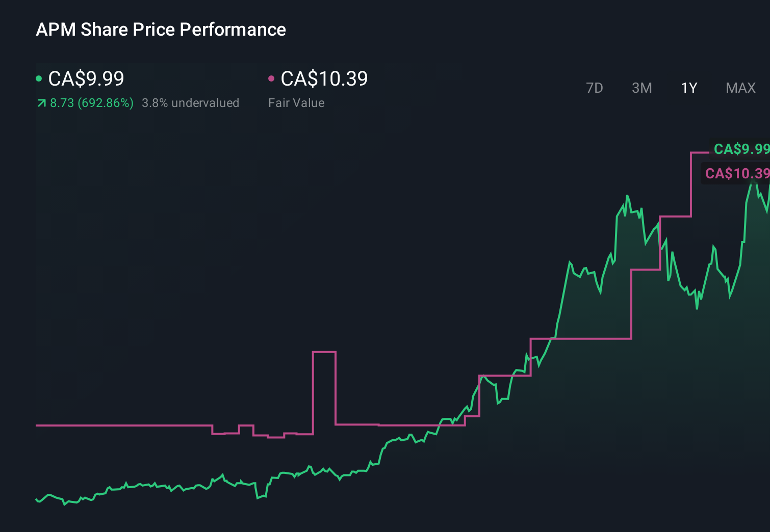Select the pink Fair Value legend dot
Viewport: 770px width, 532px height.
point(272,78)
